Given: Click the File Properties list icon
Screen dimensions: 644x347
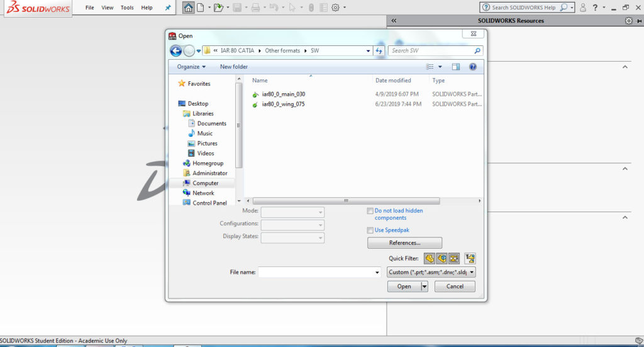Looking at the screenshot, I should pos(324,8).
